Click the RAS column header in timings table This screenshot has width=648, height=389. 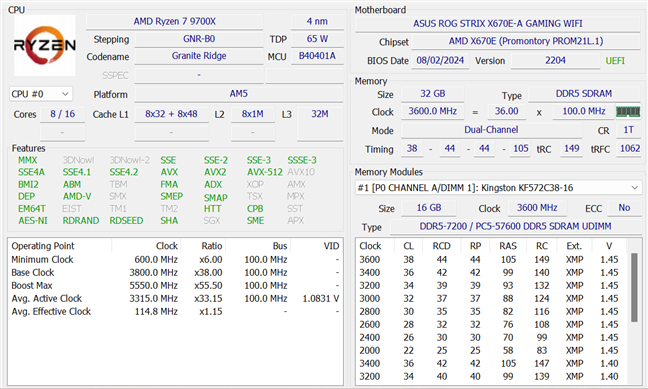point(508,246)
